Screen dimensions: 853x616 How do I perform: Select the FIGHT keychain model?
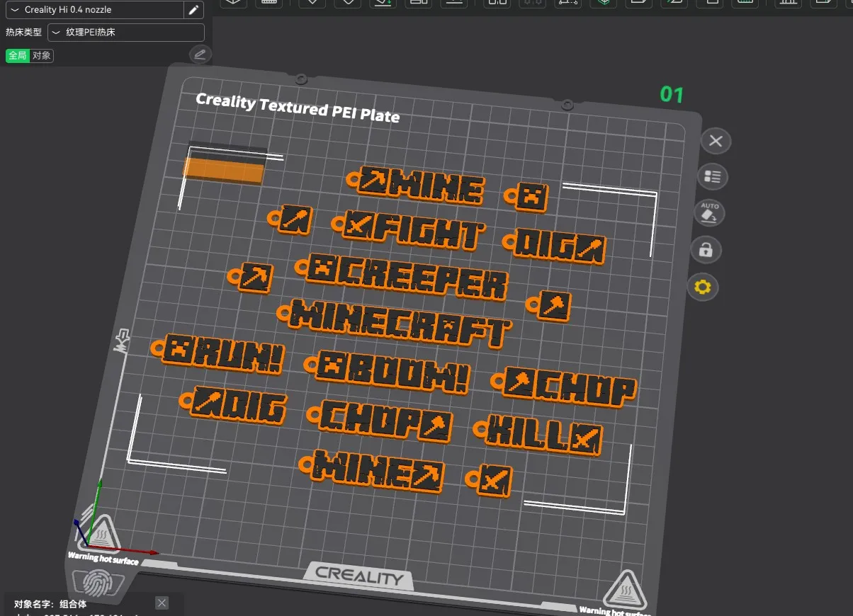pyautogui.click(x=407, y=230)
